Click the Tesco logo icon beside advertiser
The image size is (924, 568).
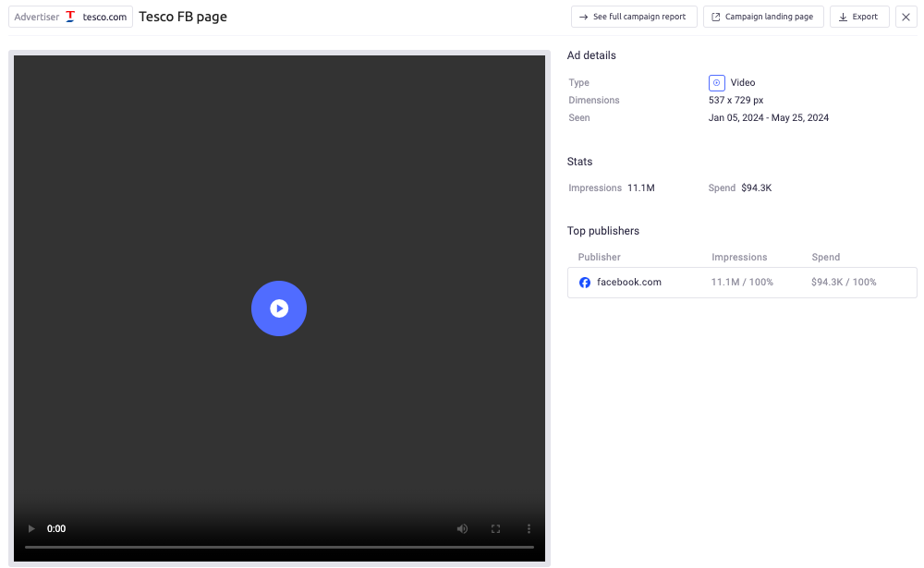pyautogui.click(x=70, y=17)
